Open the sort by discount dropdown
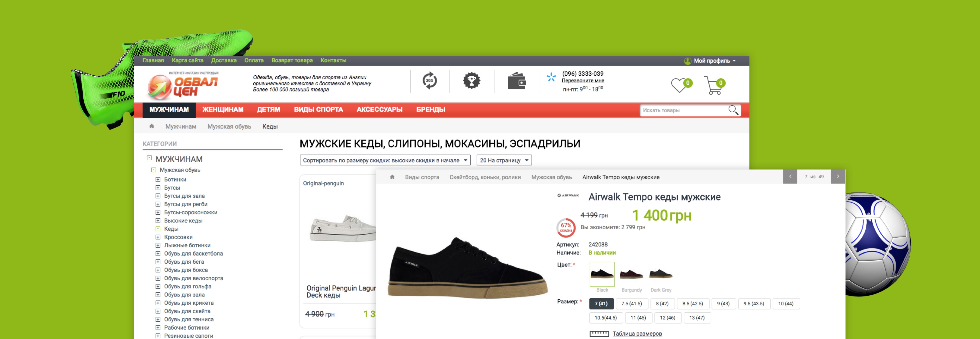Screen dimensions: 980x339 [x=385, y=160]
